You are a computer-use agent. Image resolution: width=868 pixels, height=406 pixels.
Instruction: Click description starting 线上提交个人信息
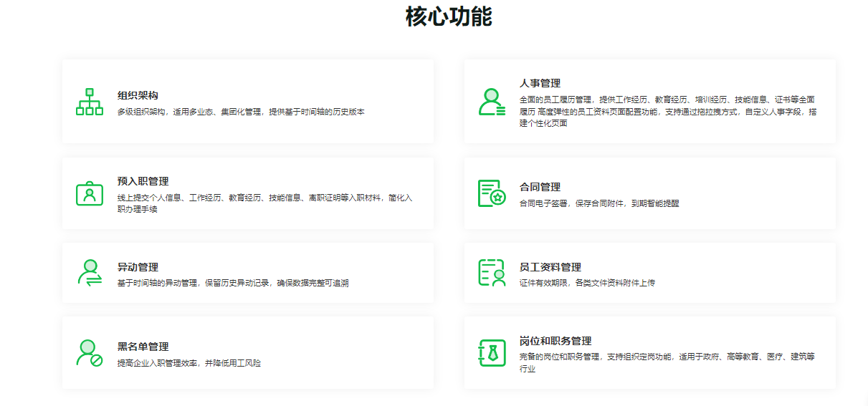[265, 203]
